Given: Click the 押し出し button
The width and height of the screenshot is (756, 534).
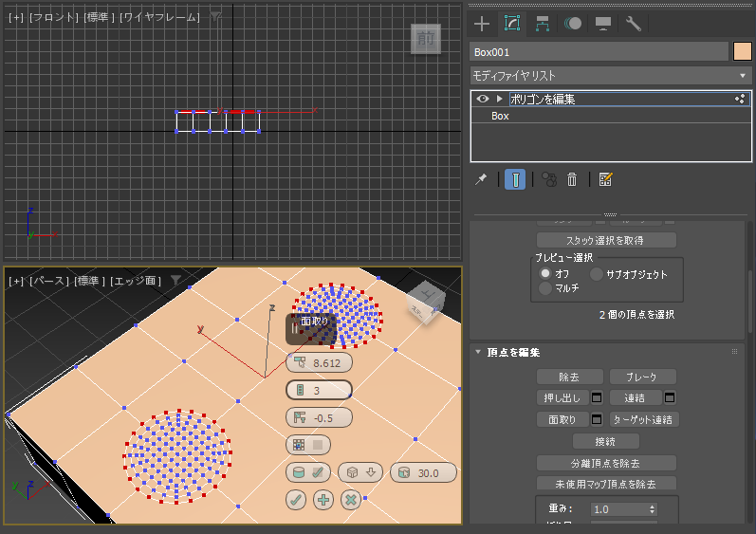Looking at the screenshot, I should (562, 397).
